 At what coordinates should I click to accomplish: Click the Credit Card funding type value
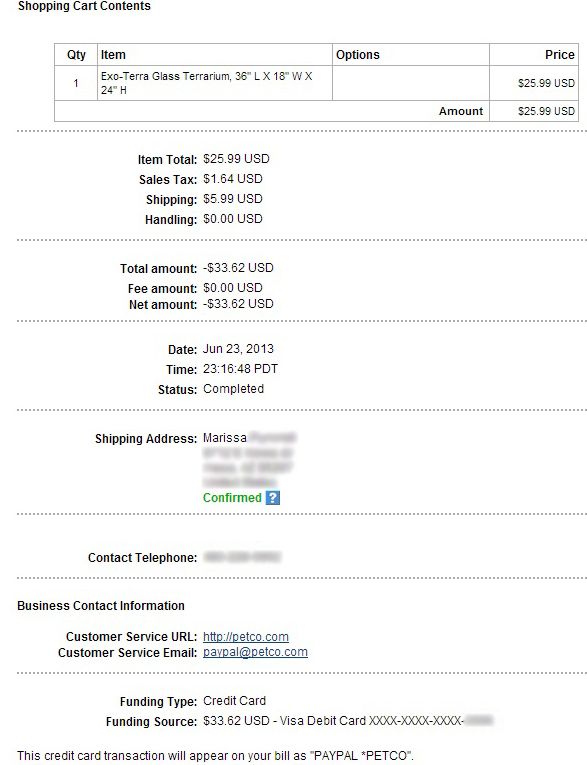click(x=234, y=701)
